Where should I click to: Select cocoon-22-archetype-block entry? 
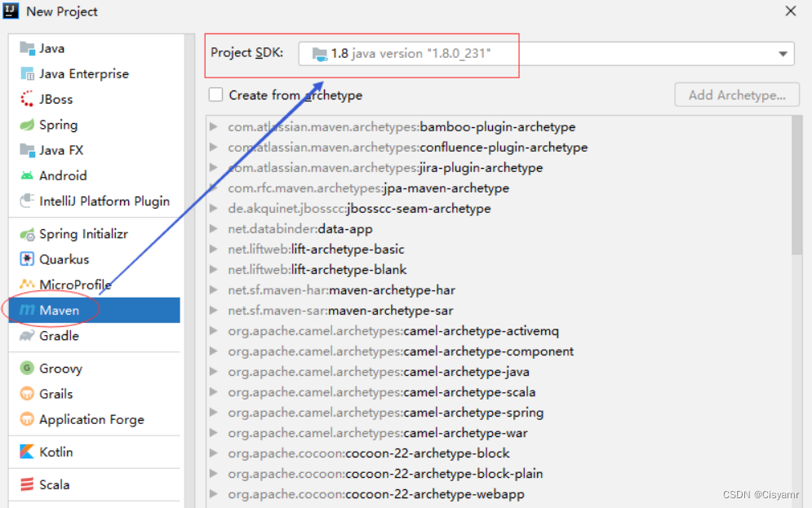[x=369, y=453]
